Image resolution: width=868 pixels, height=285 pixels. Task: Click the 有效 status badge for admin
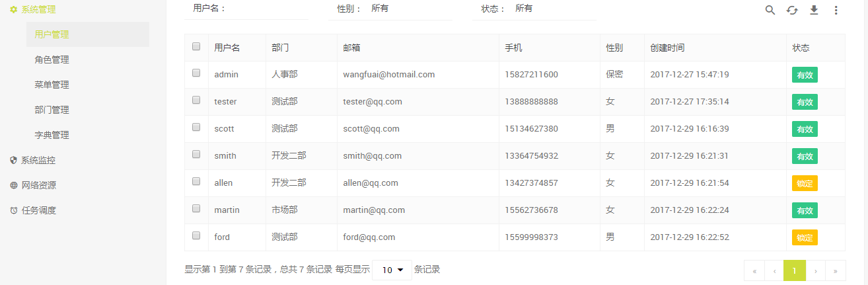[805, 75]
